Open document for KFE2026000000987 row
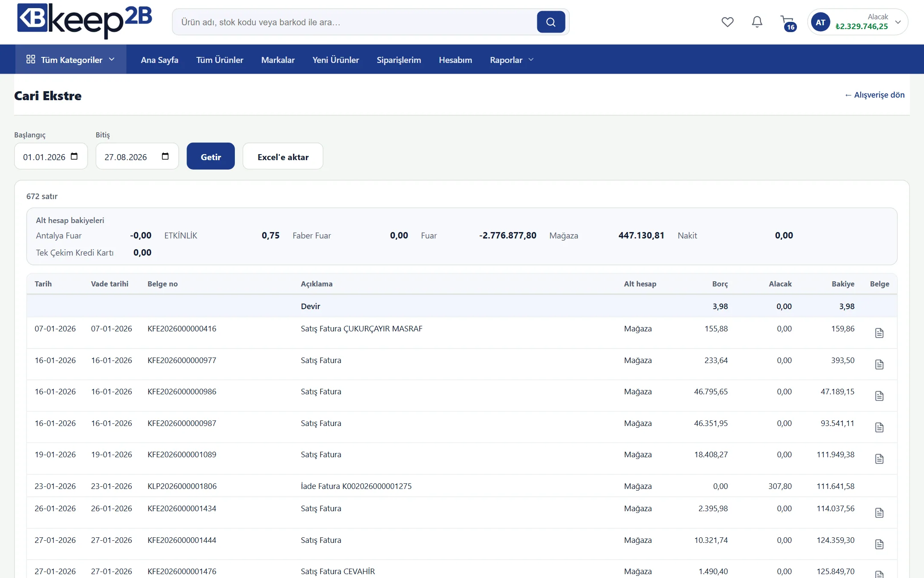Screen dimensions: 924x578 [879, 427]
